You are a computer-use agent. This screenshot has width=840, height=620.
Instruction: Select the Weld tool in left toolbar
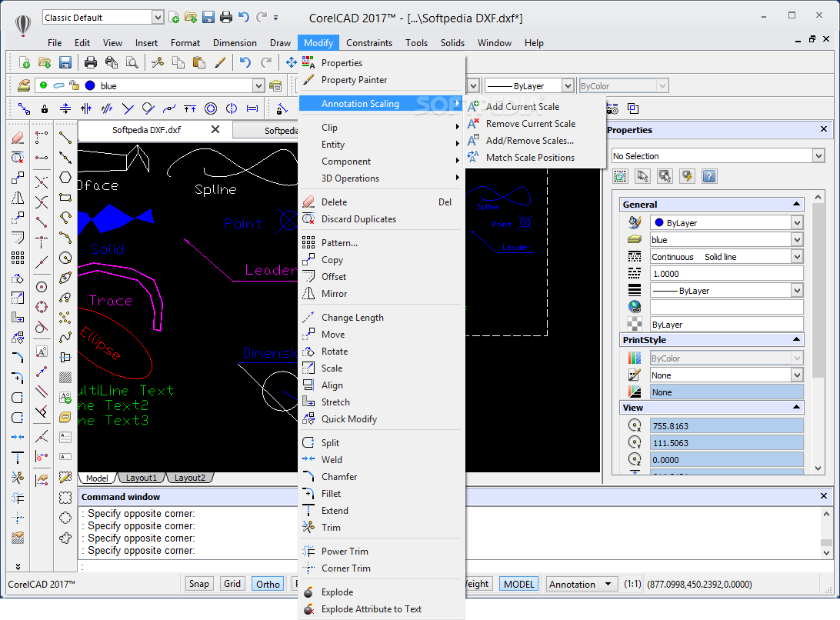(17, 437)
